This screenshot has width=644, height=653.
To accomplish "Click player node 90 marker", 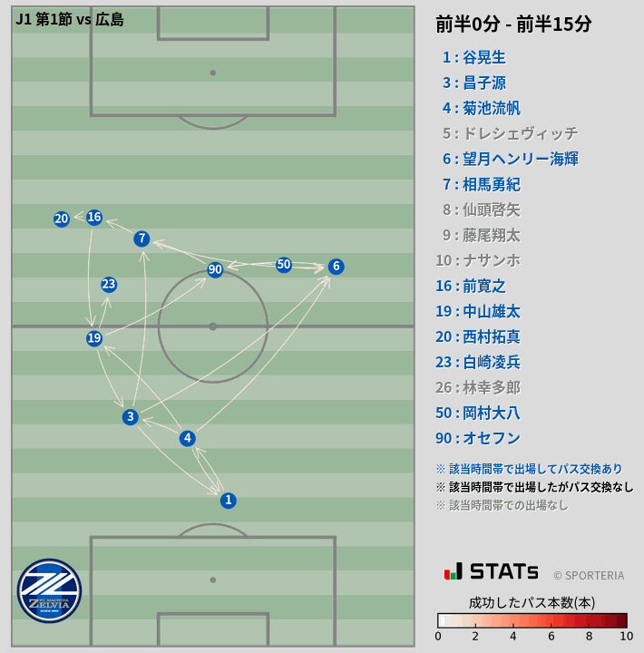I will point(215,269).
